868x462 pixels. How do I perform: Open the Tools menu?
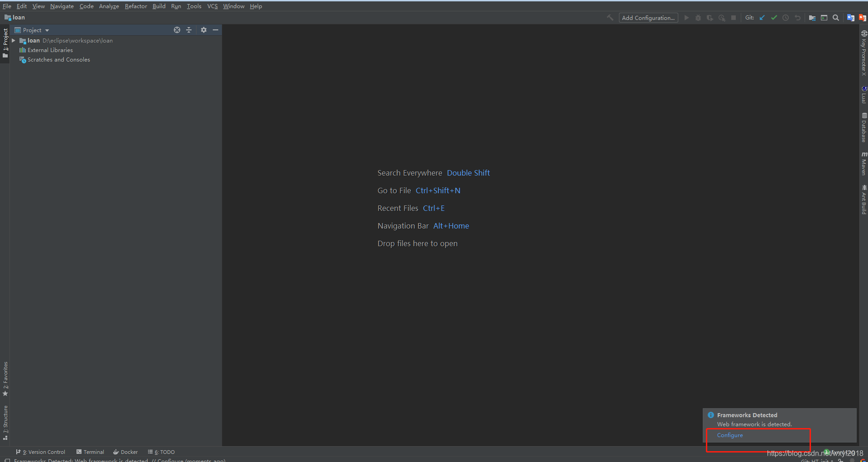pos(194,6)
